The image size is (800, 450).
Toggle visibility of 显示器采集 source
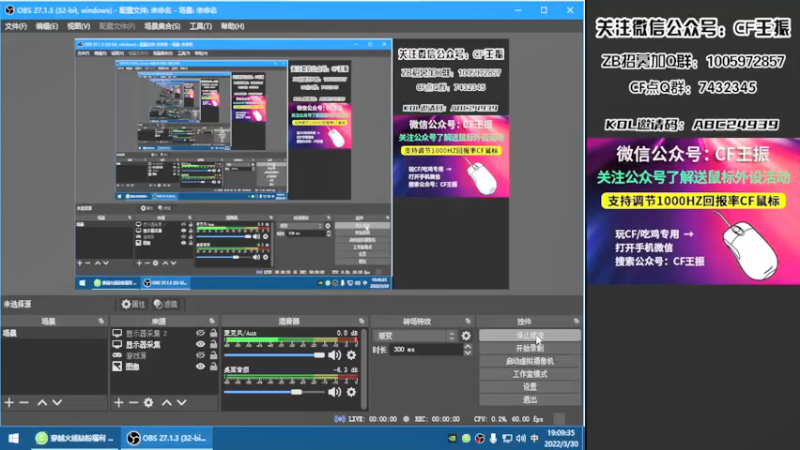(201, 344)
